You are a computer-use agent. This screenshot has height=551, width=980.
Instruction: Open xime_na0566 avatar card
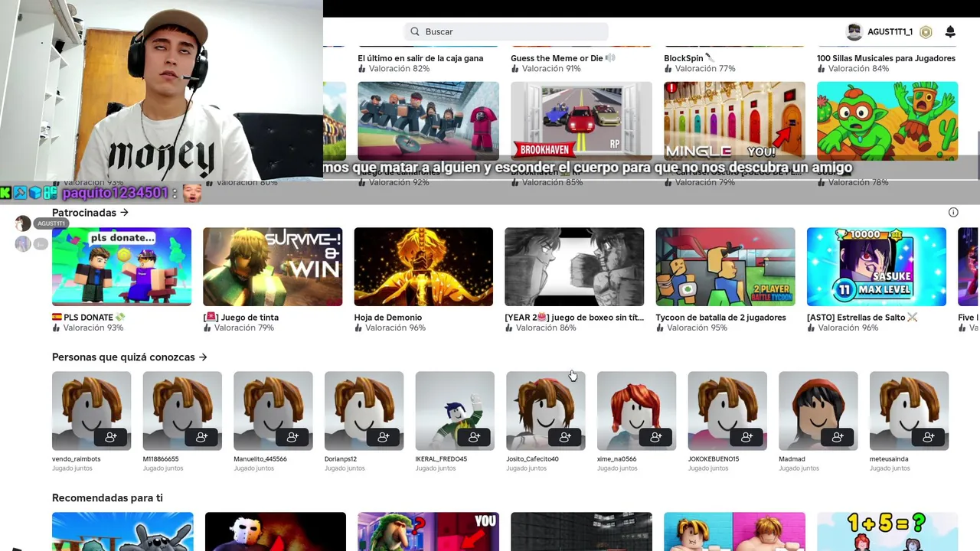pos(636,411)
